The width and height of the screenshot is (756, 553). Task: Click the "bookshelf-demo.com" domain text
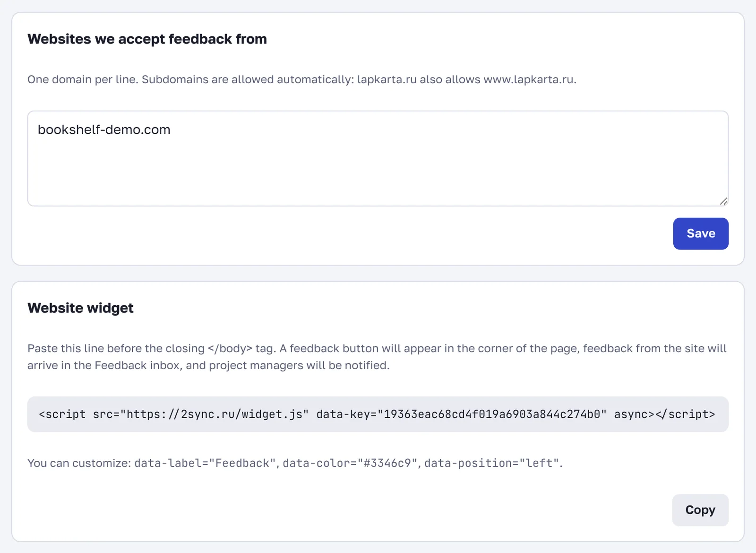(x=104, y=130)
